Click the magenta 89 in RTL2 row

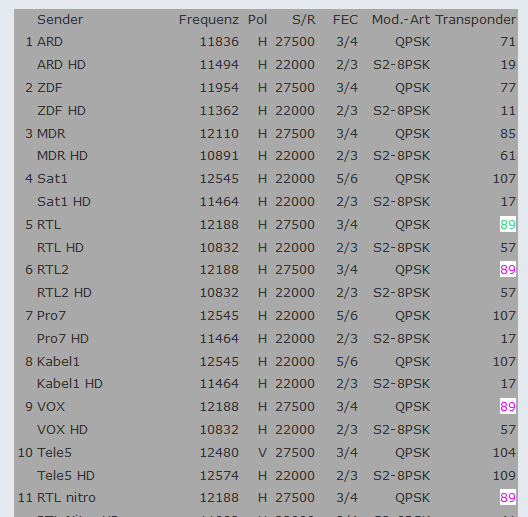(508, 269)
